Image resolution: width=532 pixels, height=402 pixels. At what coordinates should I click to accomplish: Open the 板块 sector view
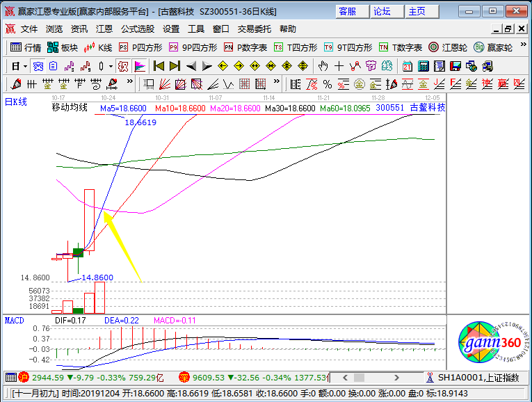pyautogui.click(x=63, y=47)
